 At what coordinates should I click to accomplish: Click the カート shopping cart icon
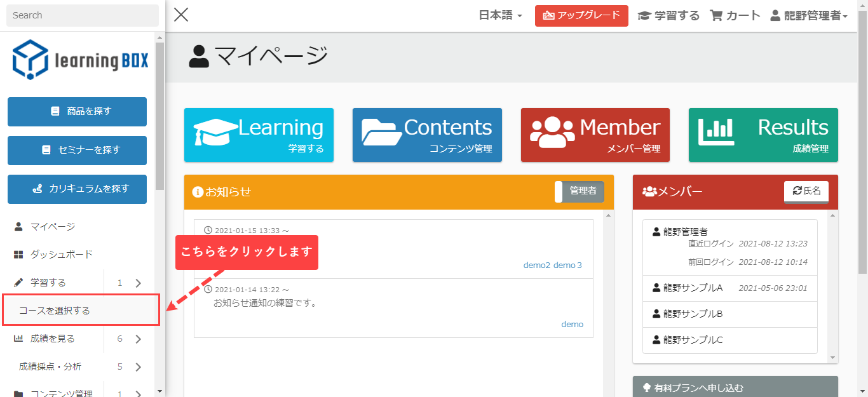click(717, 16)
